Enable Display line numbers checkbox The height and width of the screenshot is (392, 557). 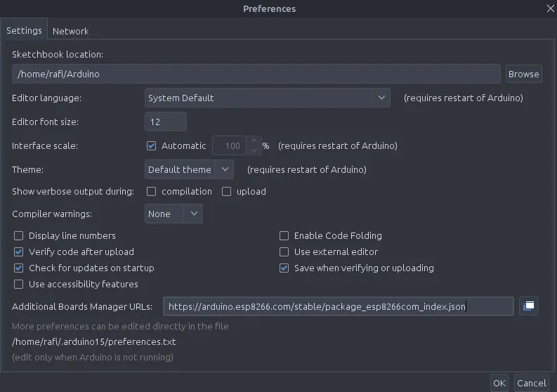(19, 236)
